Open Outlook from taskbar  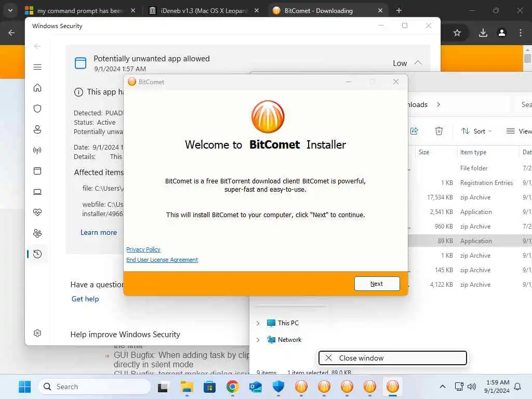click(255, 387)
